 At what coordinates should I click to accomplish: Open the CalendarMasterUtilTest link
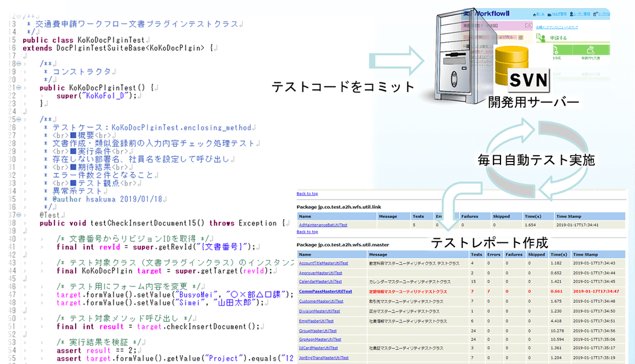[320, 282]
